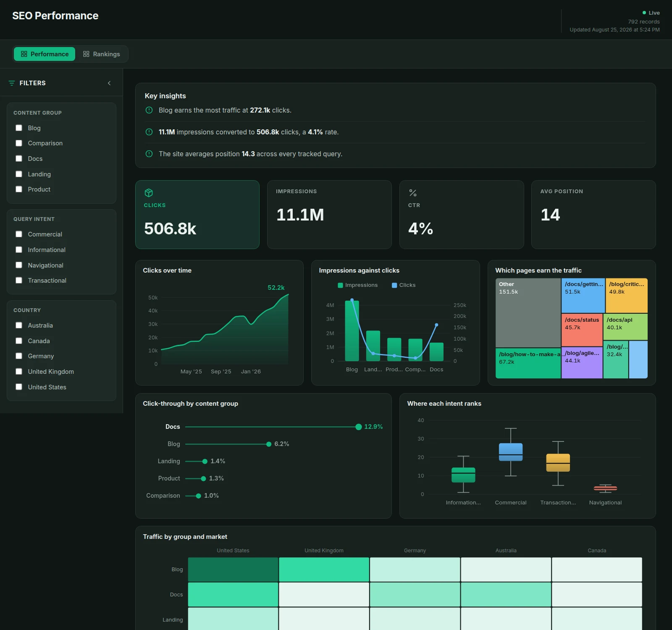
Task: Switch to the Rankings tab
Action: (x=102, y=54)
